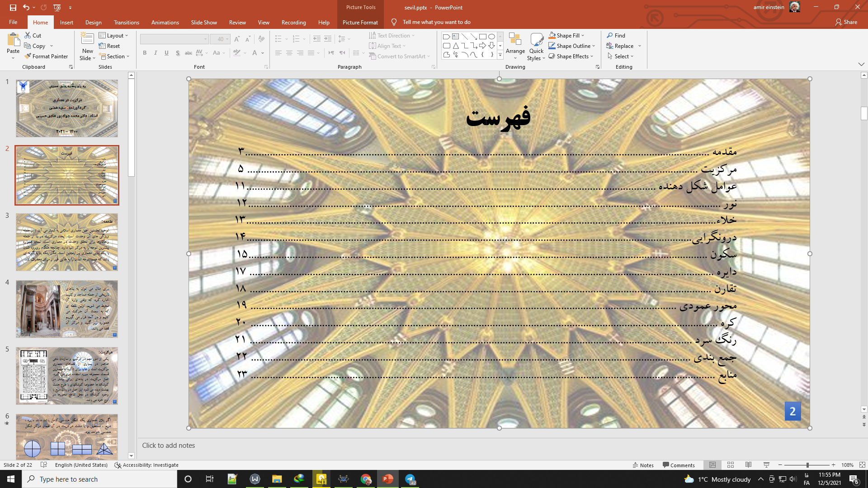Click the Share button
This screenshot has height=488, width=868.
click(x=846, y=22)
